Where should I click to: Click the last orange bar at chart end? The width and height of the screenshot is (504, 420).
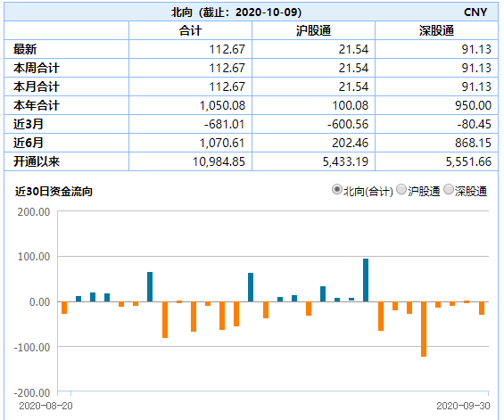coord(482,309)
